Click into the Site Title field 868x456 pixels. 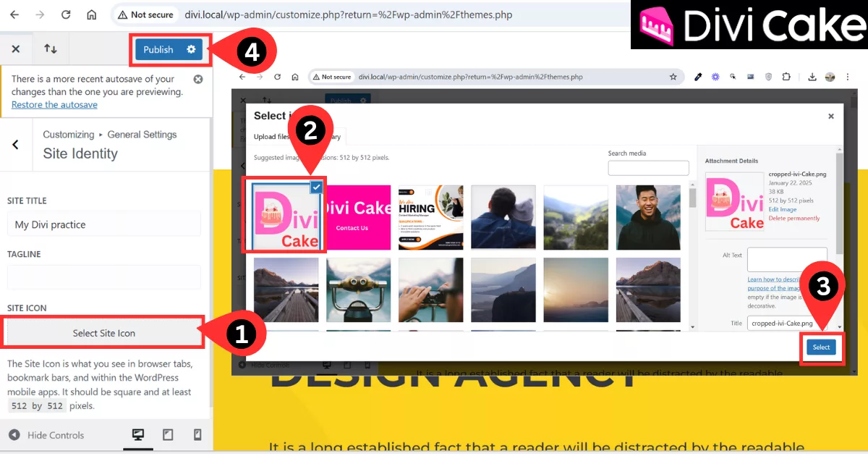[x=104, y=224]
